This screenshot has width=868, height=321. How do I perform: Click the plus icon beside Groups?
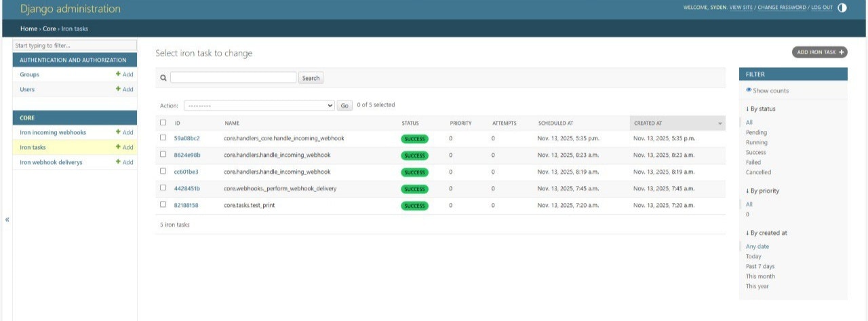pyautogui.click(x=118, y=74)
